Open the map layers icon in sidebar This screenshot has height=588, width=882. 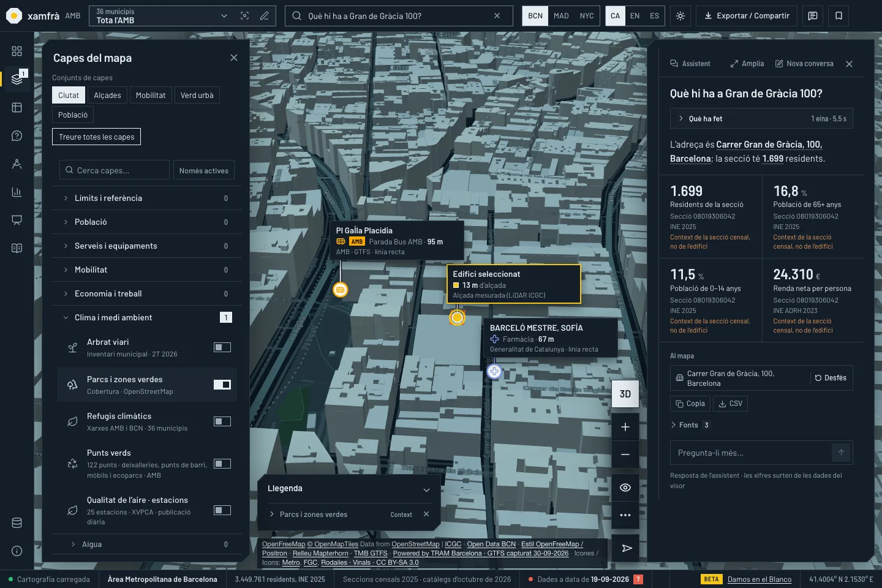(x=17, y=79)
